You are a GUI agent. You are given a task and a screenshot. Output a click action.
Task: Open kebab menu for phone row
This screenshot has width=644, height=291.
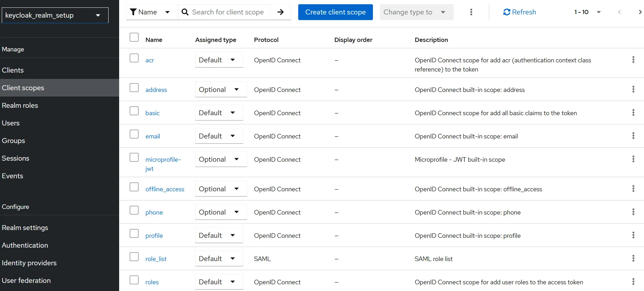point(633,212)
